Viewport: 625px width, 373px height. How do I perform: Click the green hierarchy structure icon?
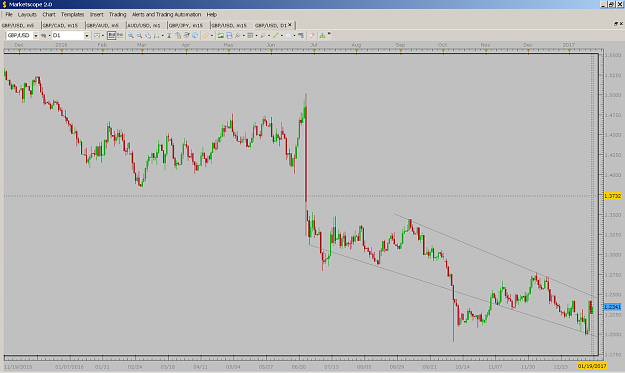tap(322, 35)
